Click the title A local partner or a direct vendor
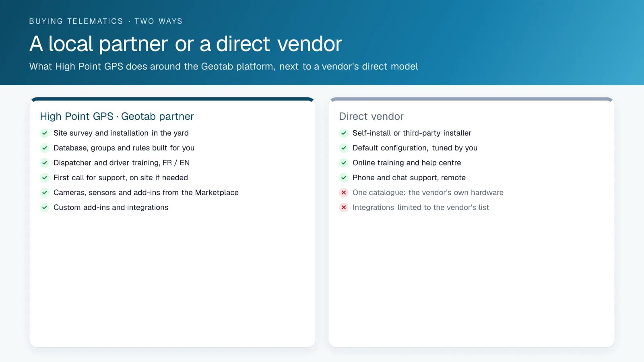 [x=186, y=43]
